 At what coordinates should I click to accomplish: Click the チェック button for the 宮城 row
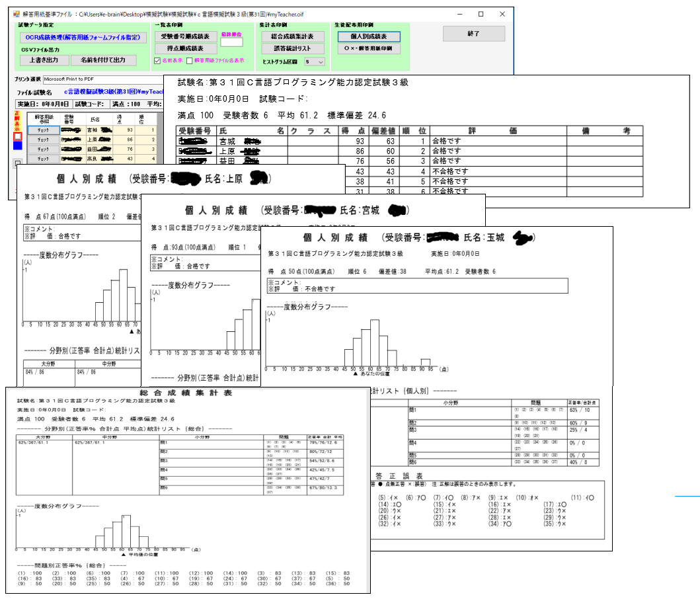(x=43, y=130)
